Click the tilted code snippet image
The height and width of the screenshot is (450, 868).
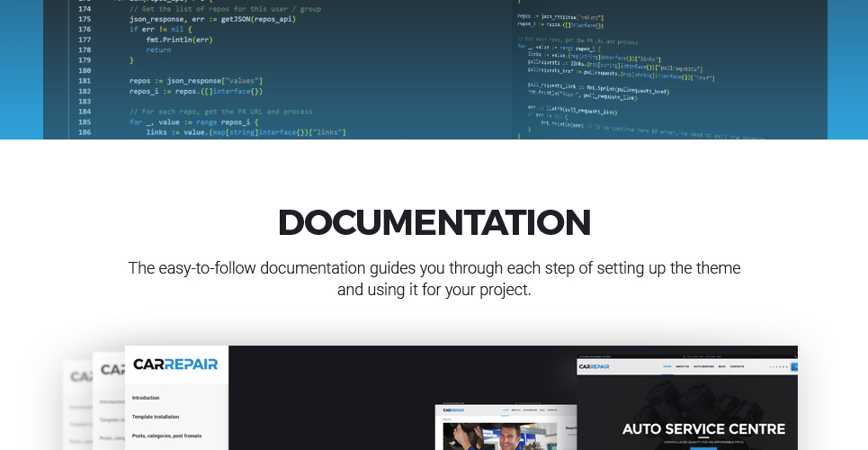tap(670, 69)
